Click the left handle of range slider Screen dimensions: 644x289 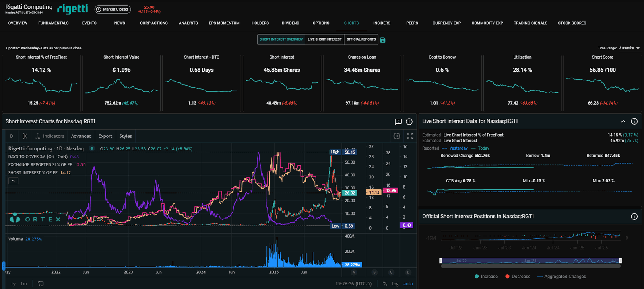[x=441, y=261]
